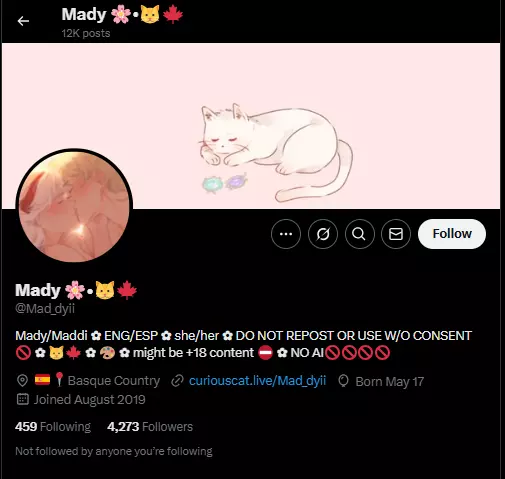Send a message via envelope icon
Viewport: 505px width, 479px height.
pos(396,234)
